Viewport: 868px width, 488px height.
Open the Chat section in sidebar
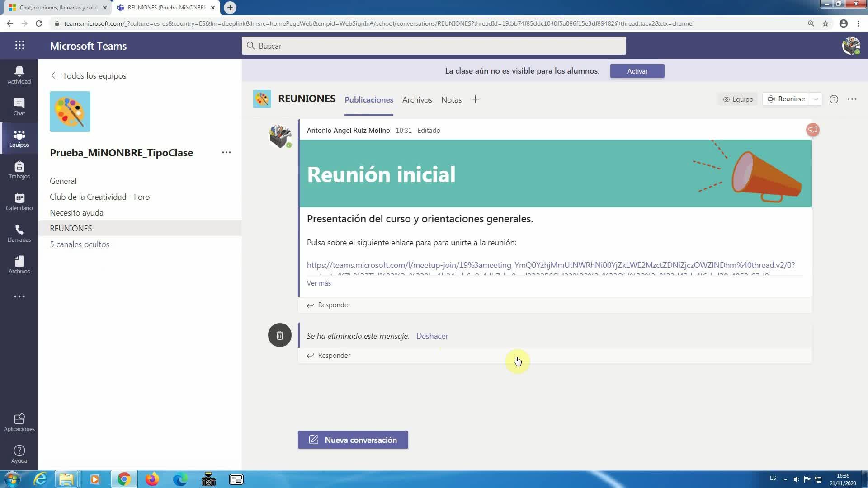click(19, 107)
